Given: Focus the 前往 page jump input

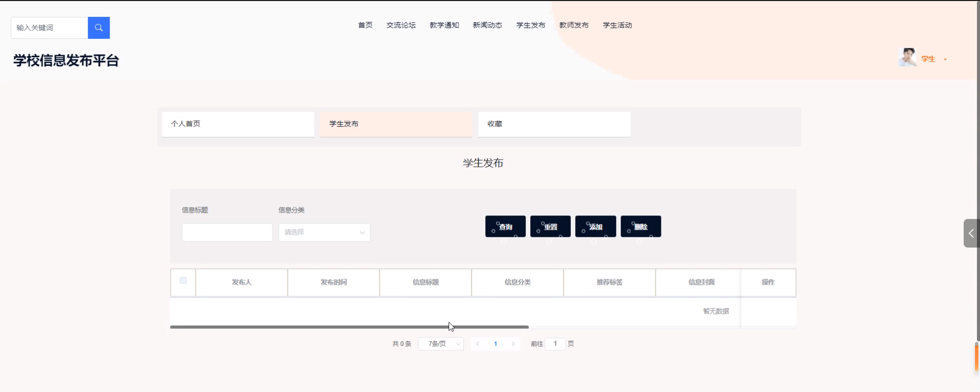Looking at the screenshot, I should 555,344.
